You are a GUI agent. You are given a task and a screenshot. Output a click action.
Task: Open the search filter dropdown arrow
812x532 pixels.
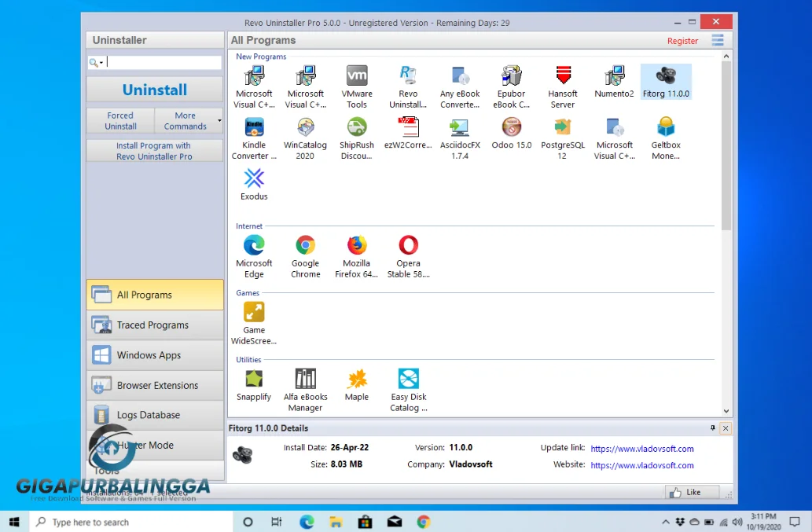click(x=101, y=61)
